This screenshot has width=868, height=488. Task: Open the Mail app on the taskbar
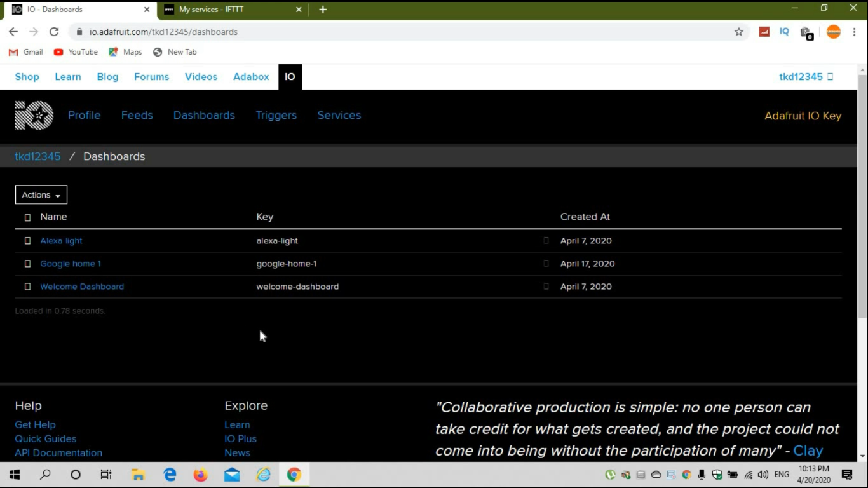point(232,475)
